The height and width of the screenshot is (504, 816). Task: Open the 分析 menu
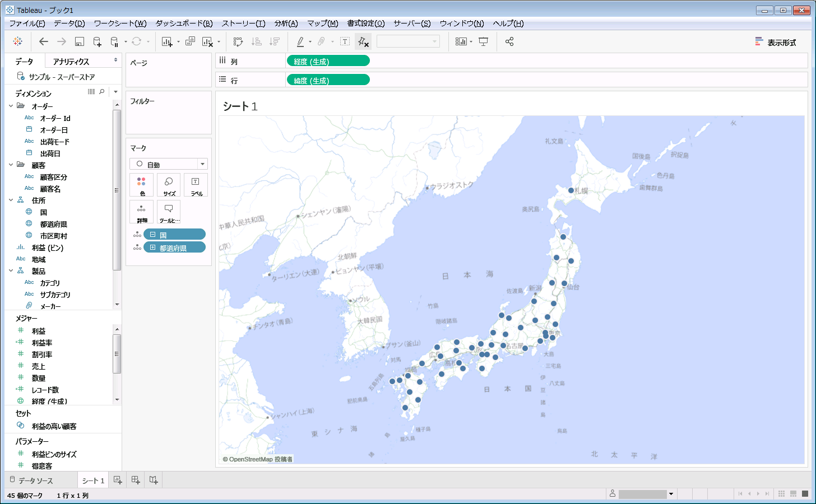(286, 24)
